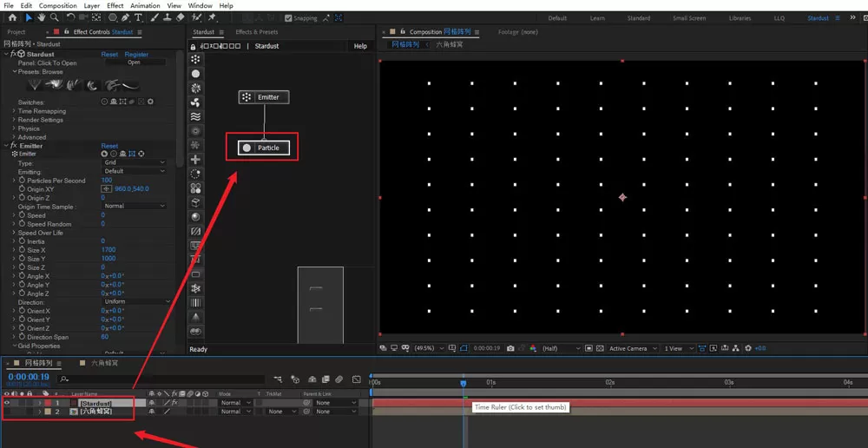Open the Emitting dropdown showing Default
Screen dimensions: 868x448
[134, 172]
